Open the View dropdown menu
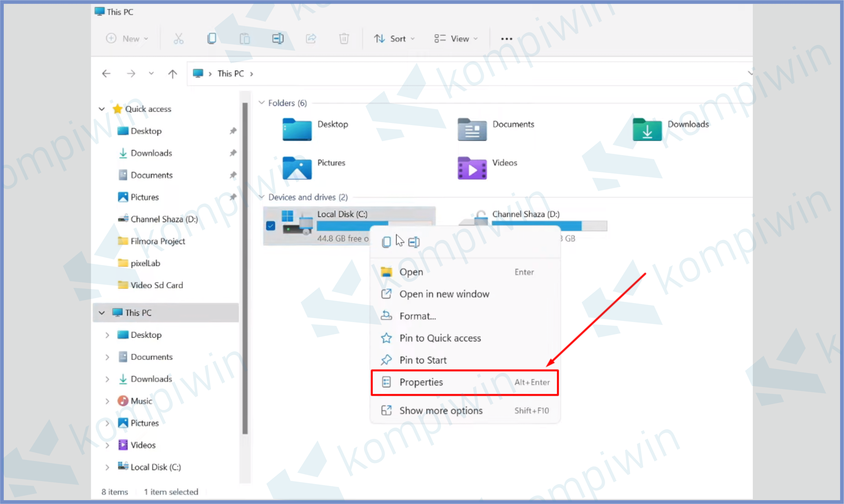The image size is (844, 504). (x=456, y=39)
